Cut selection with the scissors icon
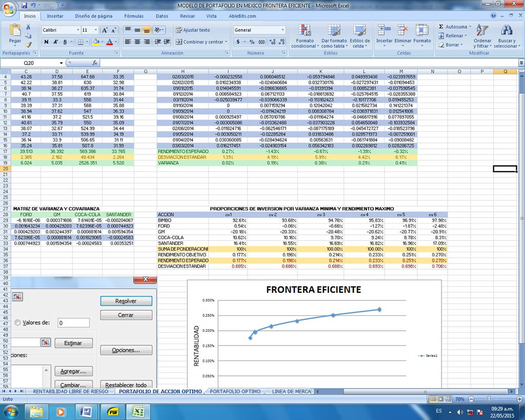The width and height of the screenshot is (525, 420). (28, 27)
